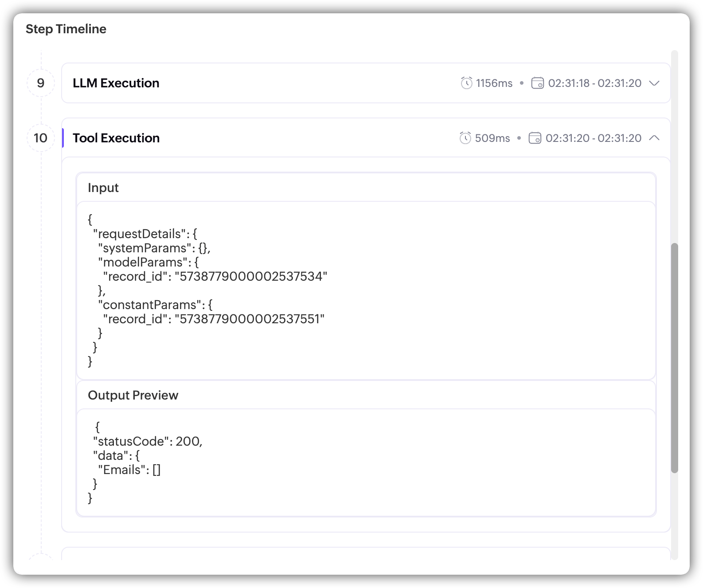This screenshot has height=588, width=703.
Task: Click the modelParams record_id value ending 7534
Action: click(x=251, y=276)
